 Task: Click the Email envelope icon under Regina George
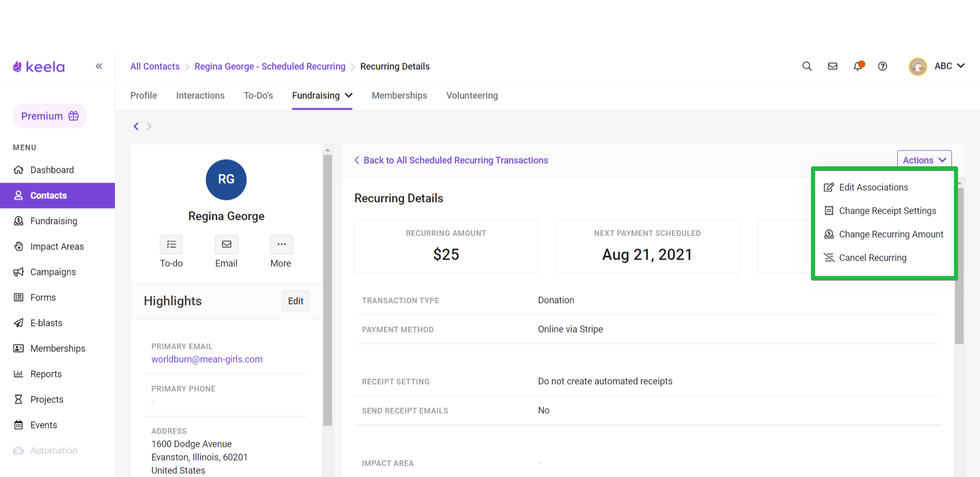tap(226, 244)
